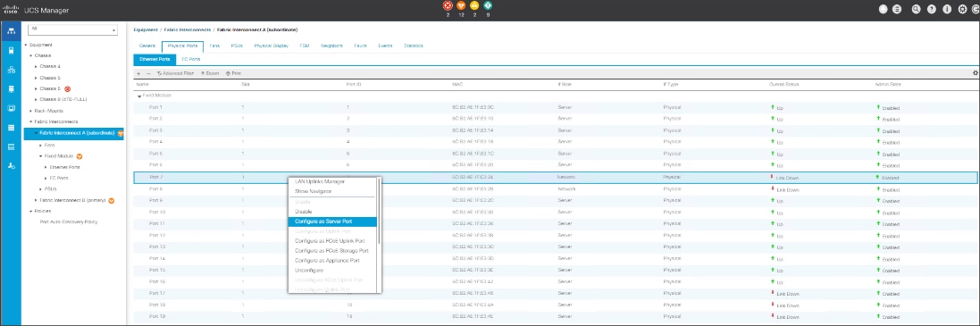Select Configure as Server Port menu item
Image resolution: width=980 pixels, height=326 pixels.
pyautogui.click(x=332, y=222)
